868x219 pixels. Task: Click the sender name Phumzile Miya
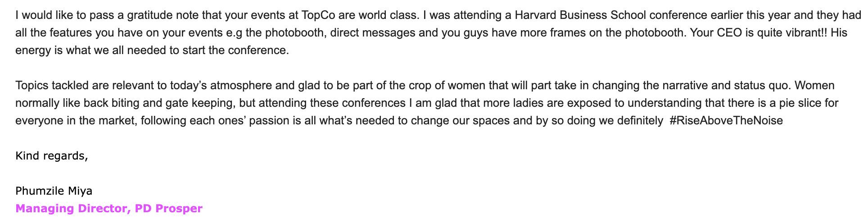pyautogui.click(x=54, y=191)
